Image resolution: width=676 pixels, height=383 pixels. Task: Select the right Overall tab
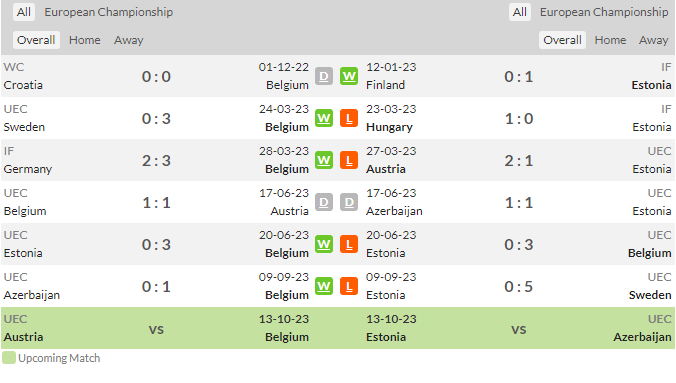(562, 40)
